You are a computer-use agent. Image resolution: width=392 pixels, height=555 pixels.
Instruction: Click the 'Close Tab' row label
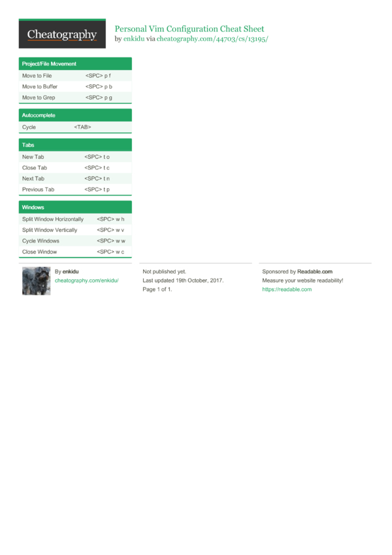point(35,168)
